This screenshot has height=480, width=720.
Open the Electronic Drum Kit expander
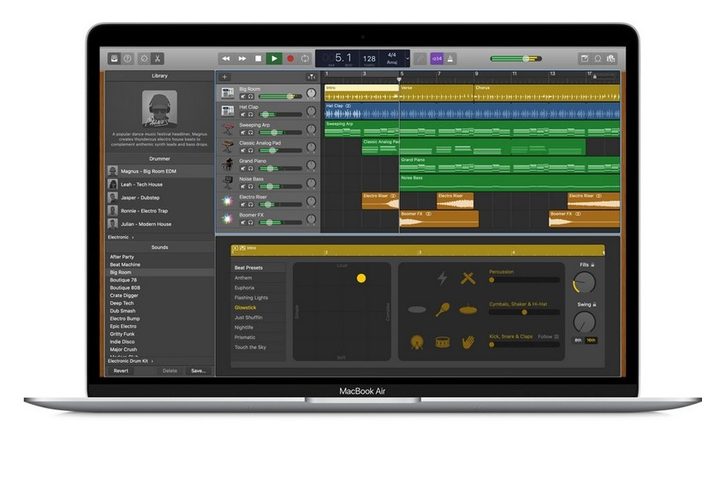tap(130, 361)
